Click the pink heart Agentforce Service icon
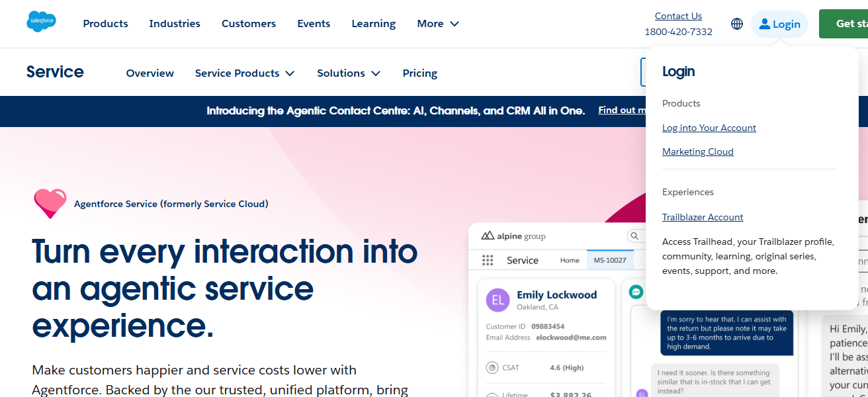 tap(50, 203)
